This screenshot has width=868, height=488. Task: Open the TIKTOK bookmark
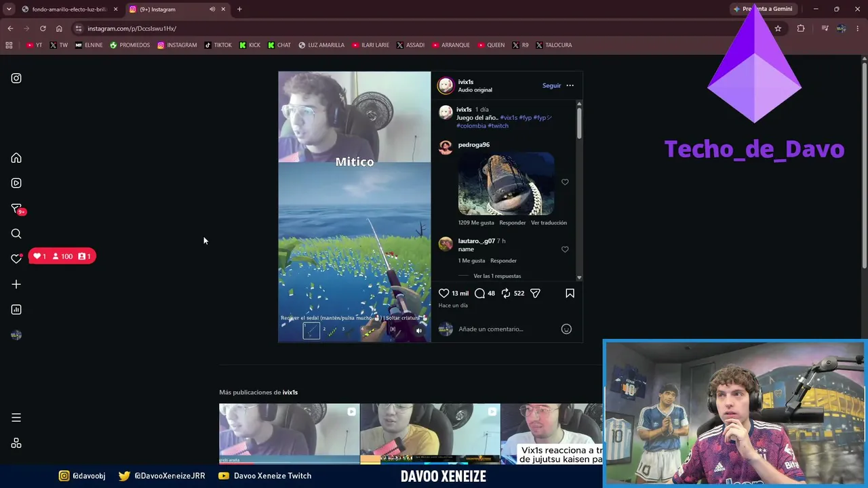pos(218,45)
